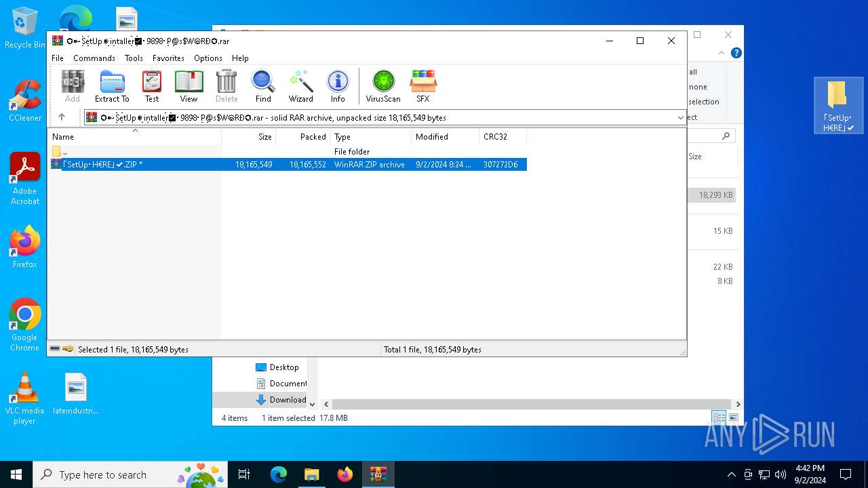The image size is (868, 488).
Task: Switch Explorer to large icons view
Action: point(733,418)
